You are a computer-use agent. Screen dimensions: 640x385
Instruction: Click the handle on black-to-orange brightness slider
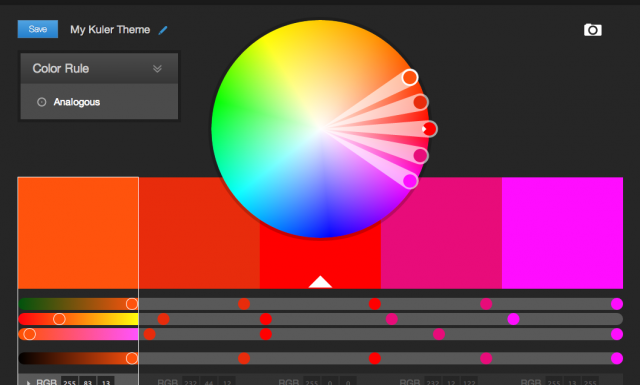tap(131, 358)
